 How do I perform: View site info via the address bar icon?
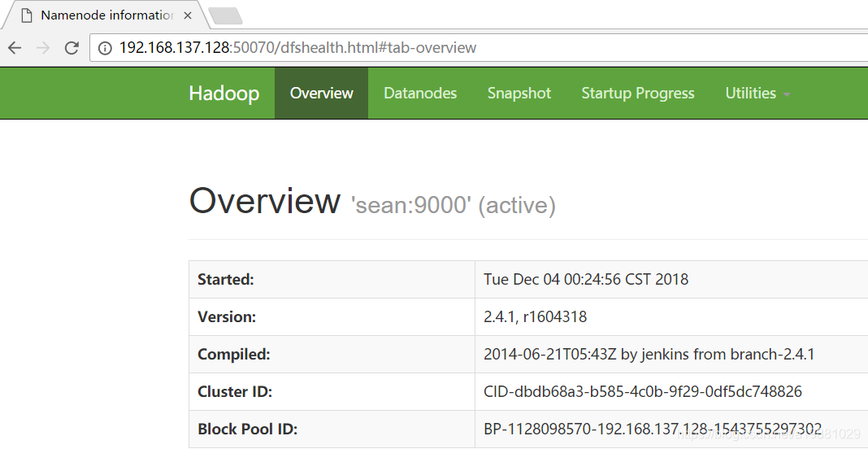pos(105,48)
